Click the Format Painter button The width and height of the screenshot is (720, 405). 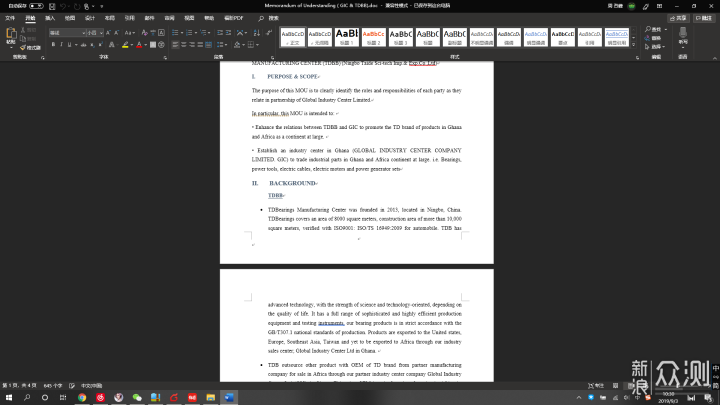pos(30,47)
